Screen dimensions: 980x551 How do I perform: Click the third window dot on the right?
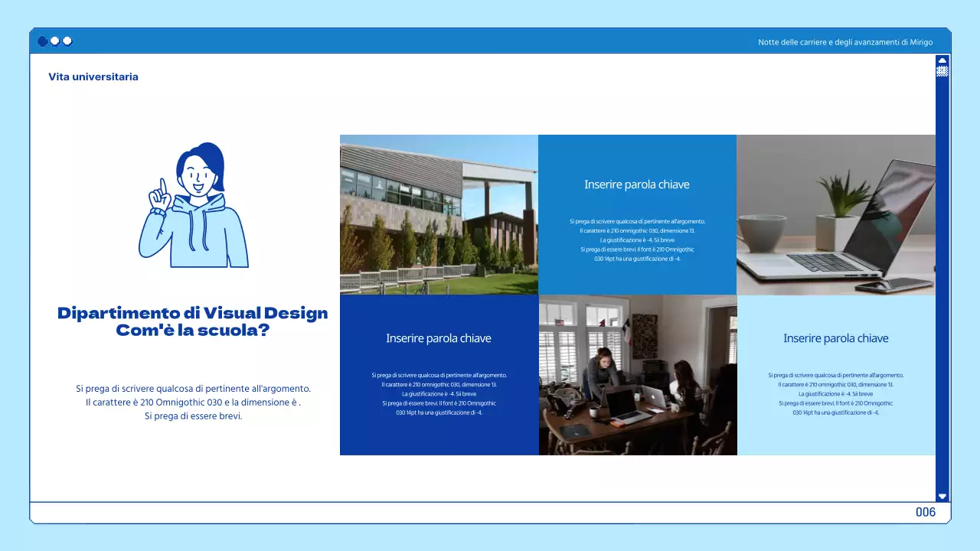pyautogui.click(x=67, y=41)
